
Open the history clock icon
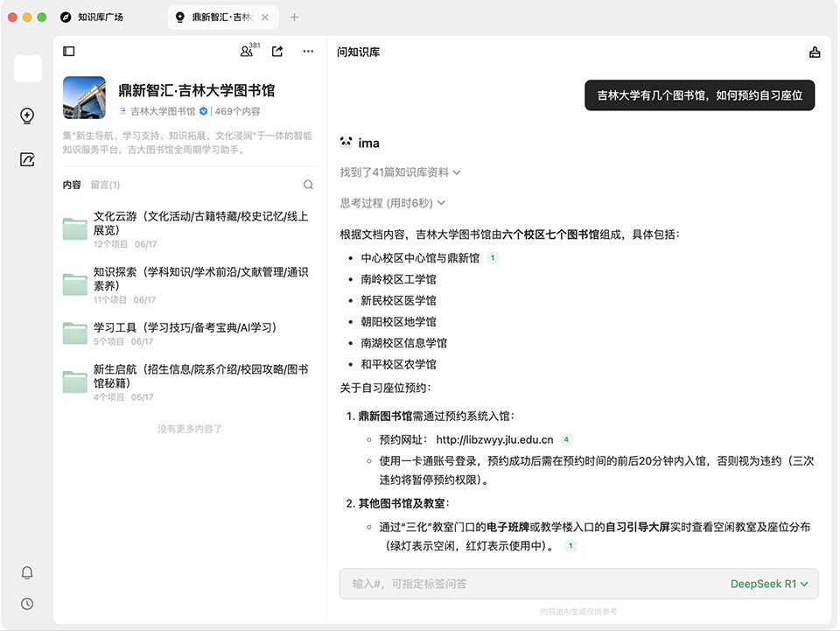coord(27,604)
